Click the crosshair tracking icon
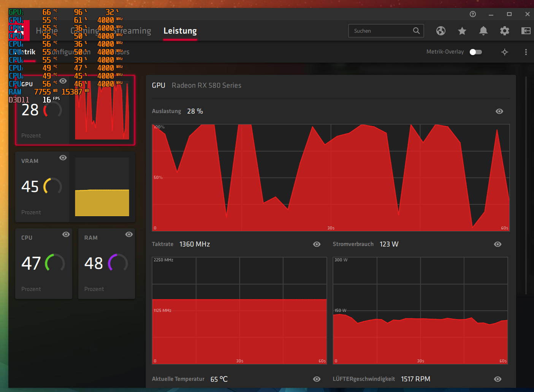Image resolution: width=534 pixels, height=392 pixels. coord(505,52)
